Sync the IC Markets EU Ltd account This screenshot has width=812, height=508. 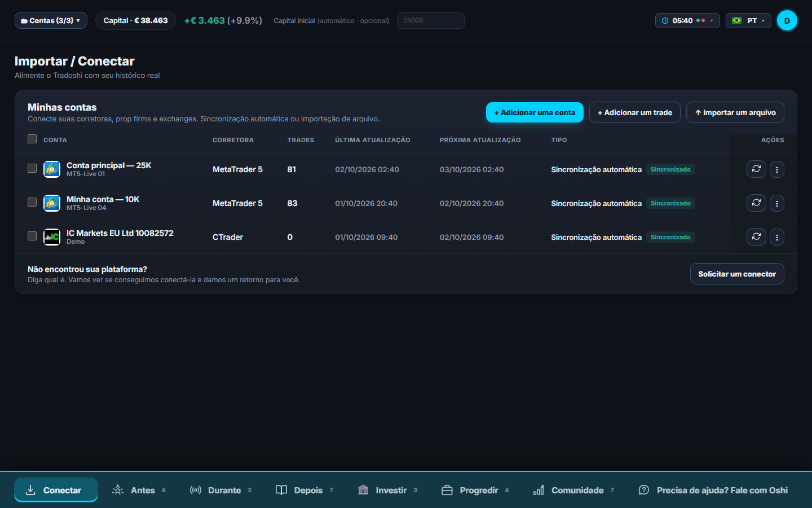(x=756, y=237)
